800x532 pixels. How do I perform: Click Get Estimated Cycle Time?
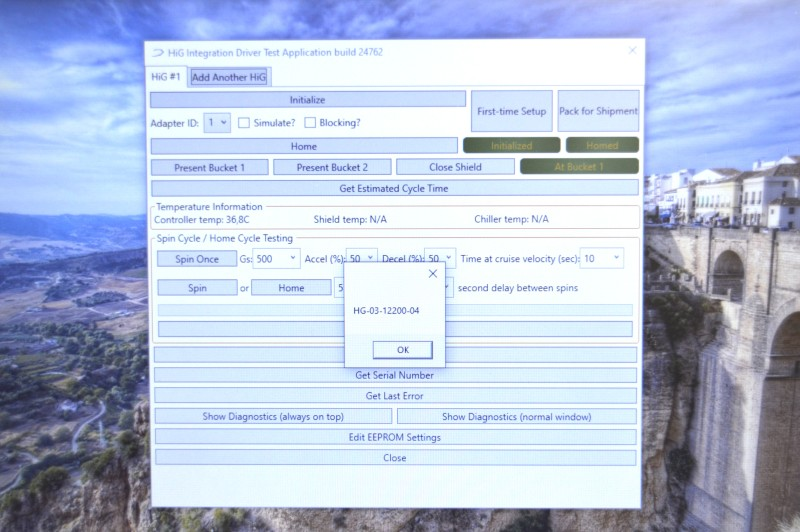click(394, 188)
